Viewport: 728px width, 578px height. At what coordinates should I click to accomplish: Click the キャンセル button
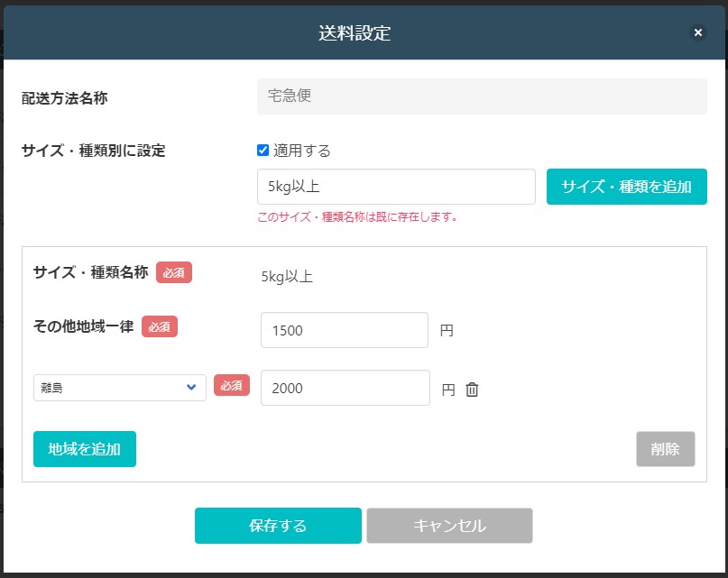(449, 526)
